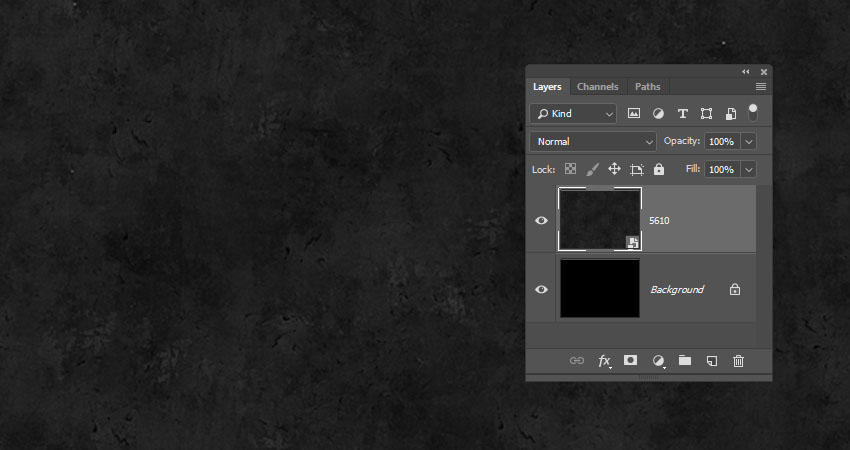The height and width of the screenshot is (450, 850).
Task: Open the Layers panel options menu
Action: [761, 87]
